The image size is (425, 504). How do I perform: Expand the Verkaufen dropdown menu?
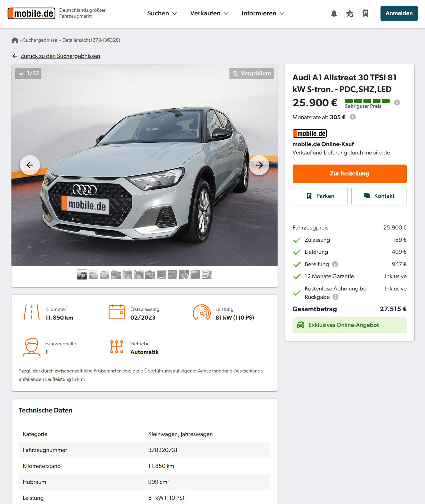(209, 13)
